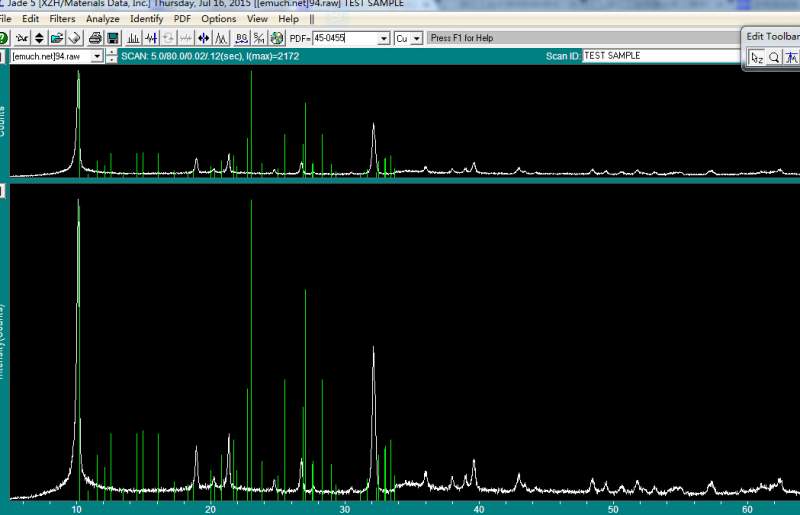This screenshot has height=515, width=800.
Task: Click the PDF number input field 45-0455
Action: [x=345, y=38]
